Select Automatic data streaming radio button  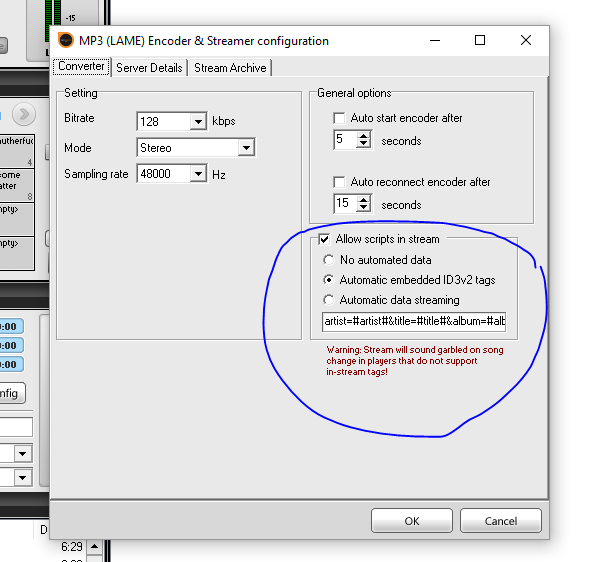(x=329, y=300)
